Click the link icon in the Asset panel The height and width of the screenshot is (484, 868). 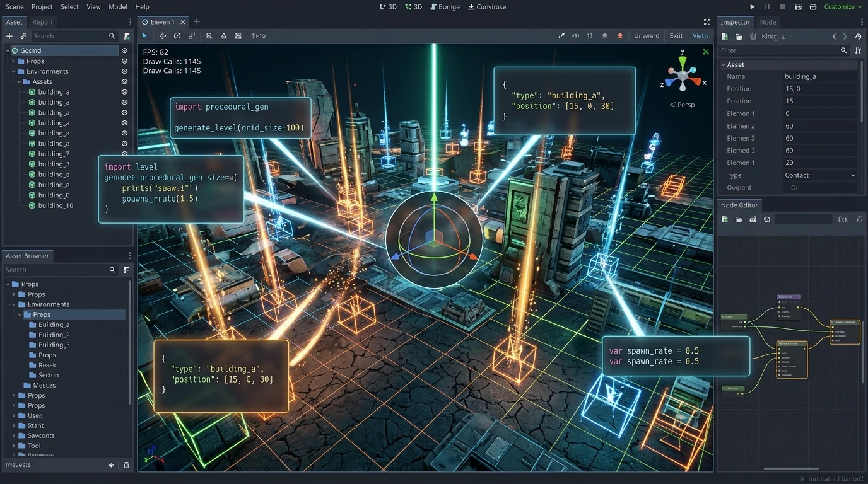coord(23,36)
